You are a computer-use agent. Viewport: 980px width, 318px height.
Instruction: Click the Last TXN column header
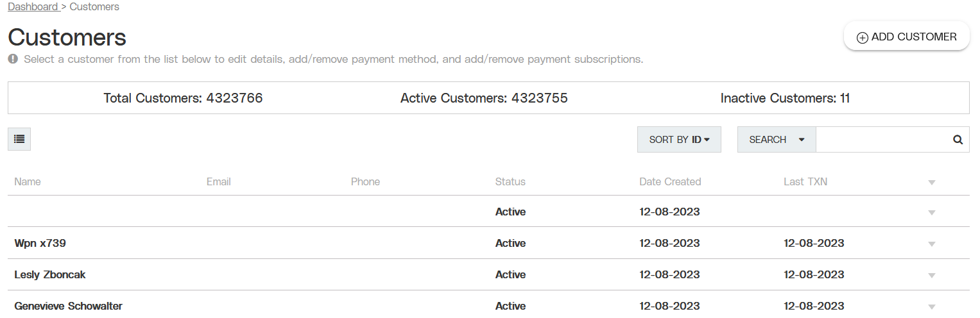point(805,181)
